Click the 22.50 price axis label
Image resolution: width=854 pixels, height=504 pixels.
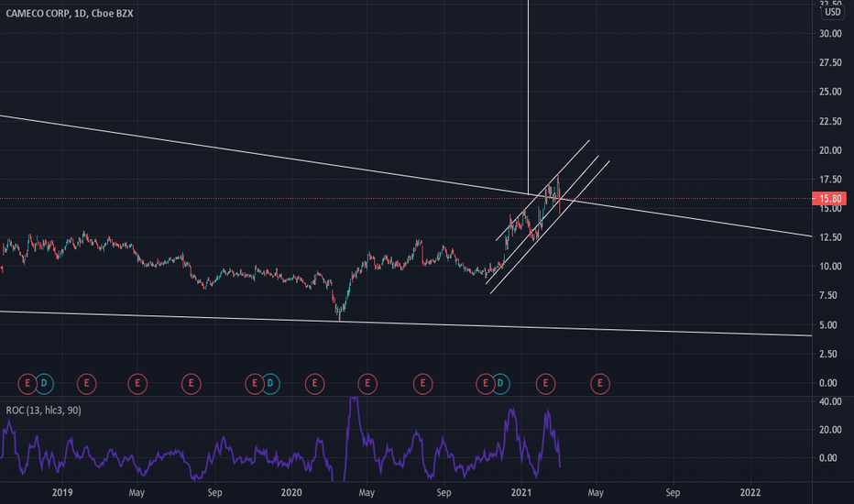pyautogui.click(x=830, y=121)
